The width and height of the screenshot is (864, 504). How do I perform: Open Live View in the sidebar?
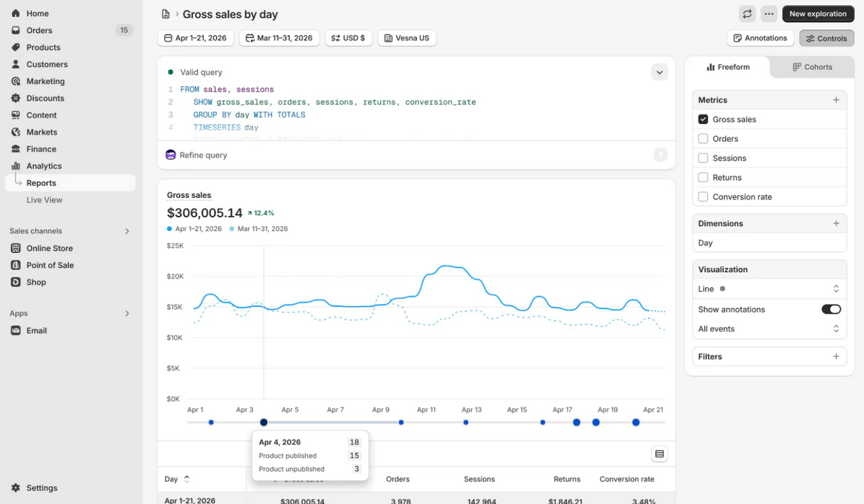point(45,200)
